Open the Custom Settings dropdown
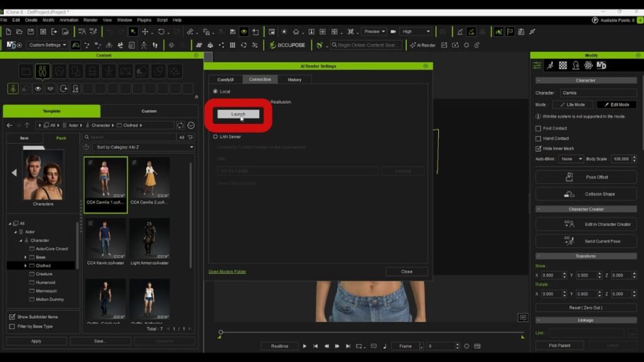The height and width of the screenshot is (362, 644). point(47,45)
